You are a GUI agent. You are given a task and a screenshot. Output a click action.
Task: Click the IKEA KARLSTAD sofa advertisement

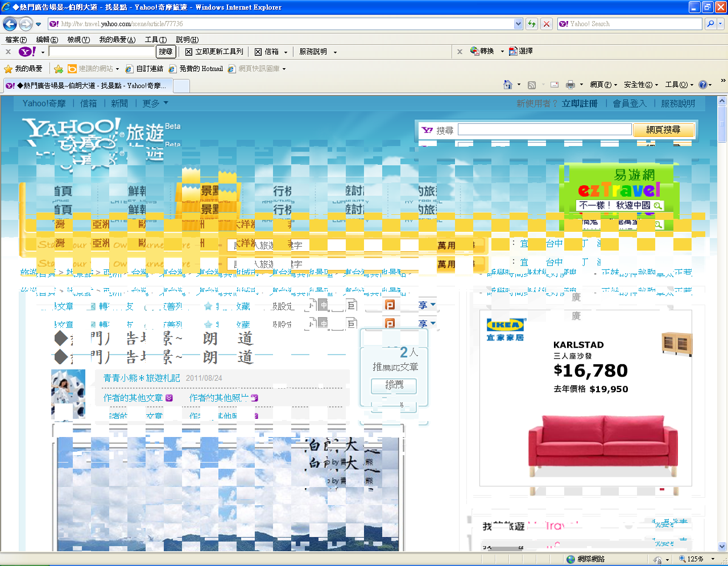point(585,398)
